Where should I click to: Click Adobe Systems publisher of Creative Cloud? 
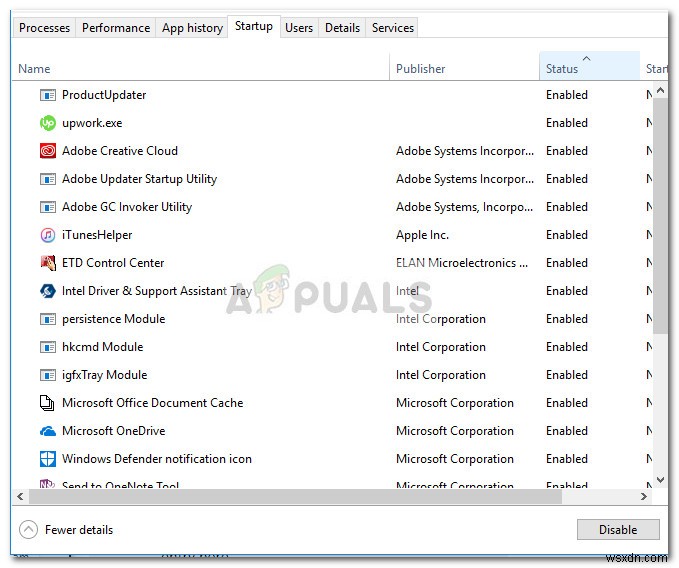(x=465, y=151)
